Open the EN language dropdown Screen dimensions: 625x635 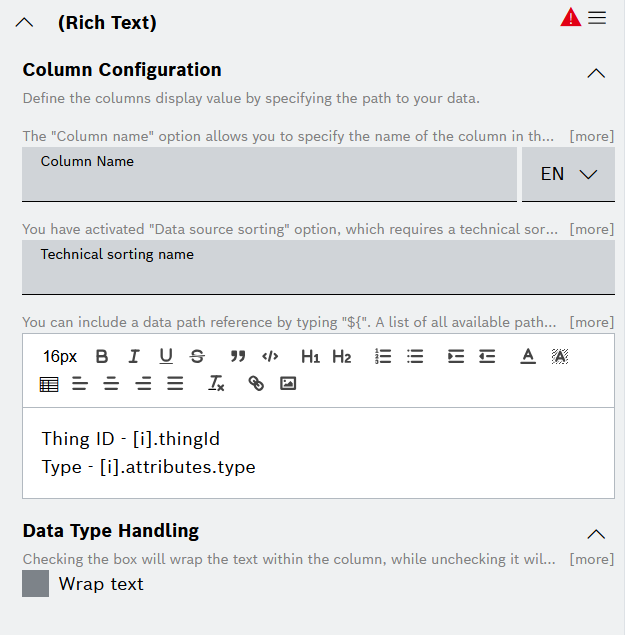pyautogui.click(x=568, y=174)
